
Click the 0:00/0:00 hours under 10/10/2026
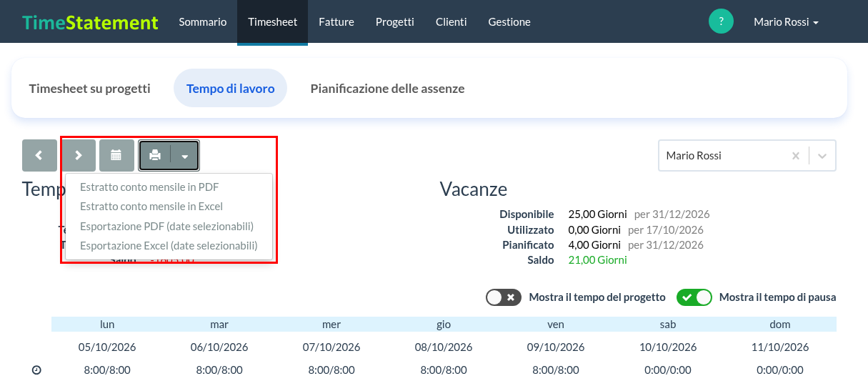(x=668, y=370)
